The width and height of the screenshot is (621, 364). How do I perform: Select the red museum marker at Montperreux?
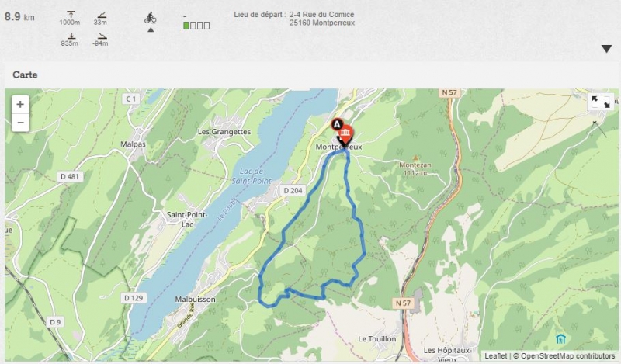pos(345,134)
